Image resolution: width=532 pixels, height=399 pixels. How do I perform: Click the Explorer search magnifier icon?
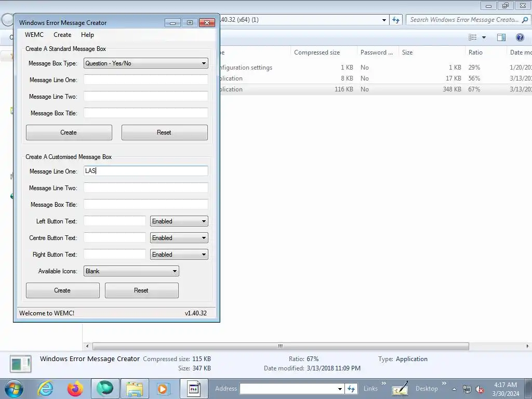point(525,20)
